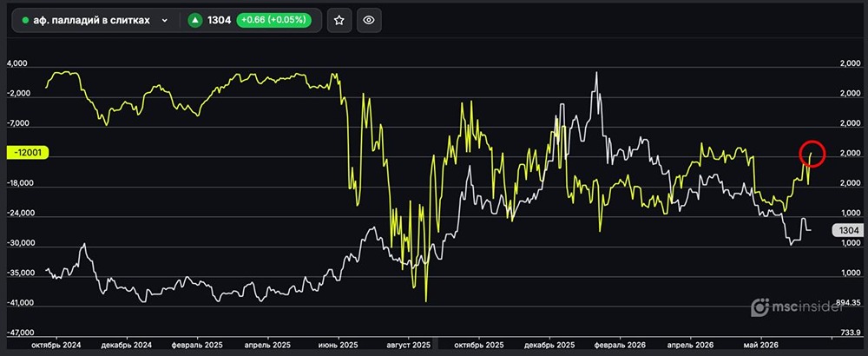Viewport: 868px width, 356px height.
Task: Click the -47,000 left axis label
Action: (19, 333)
